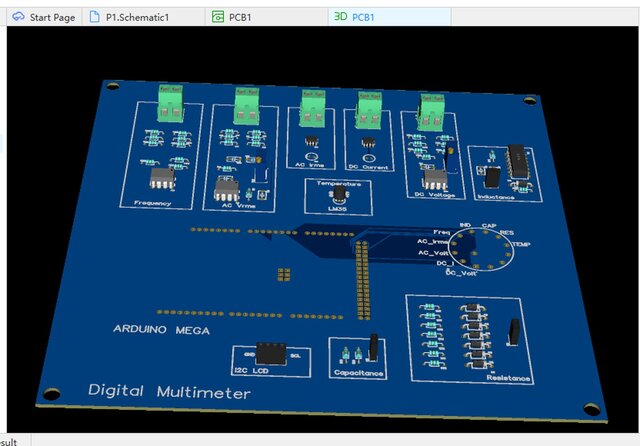Image resolution: width=640 pixels, height=446 pixels.
Task: Click the Resistance label on board
Action: point(508,378)
